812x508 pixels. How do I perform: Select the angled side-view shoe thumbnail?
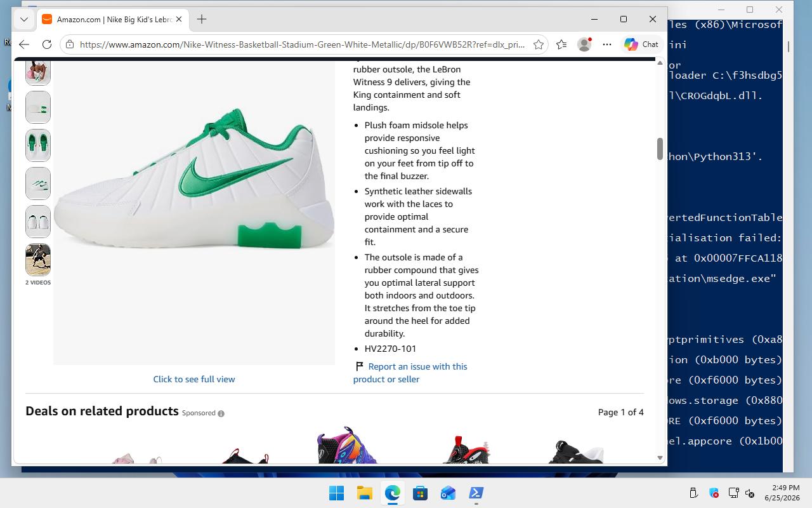pyautogui.click(x=38, y=184)
